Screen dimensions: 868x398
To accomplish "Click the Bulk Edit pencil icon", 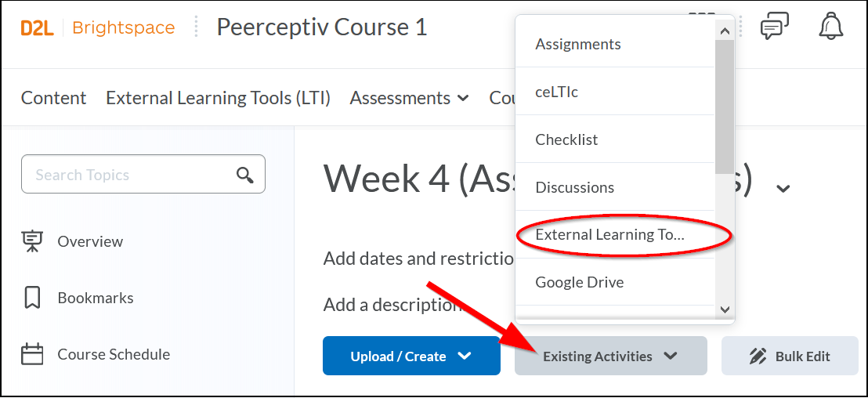I will [x=758, y=356].
